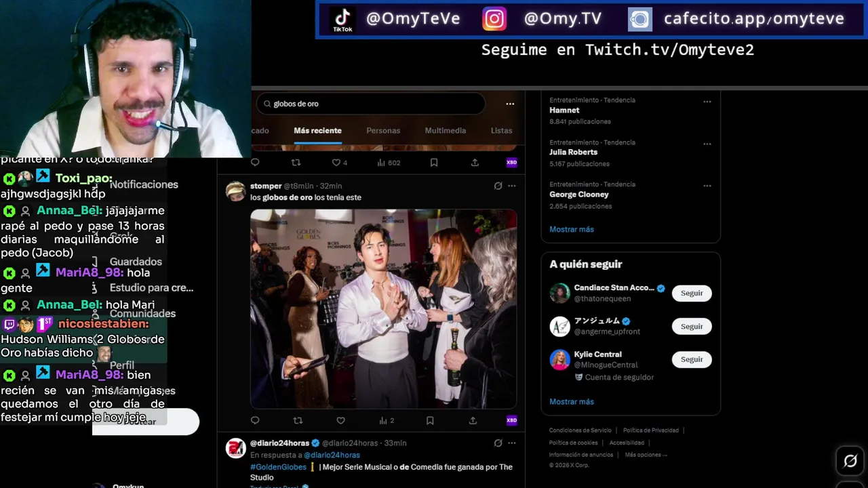Viewport: 868px width, 488px height.
Task: Open the Golden Globes photo in tweet
Action: pos(383,309)
